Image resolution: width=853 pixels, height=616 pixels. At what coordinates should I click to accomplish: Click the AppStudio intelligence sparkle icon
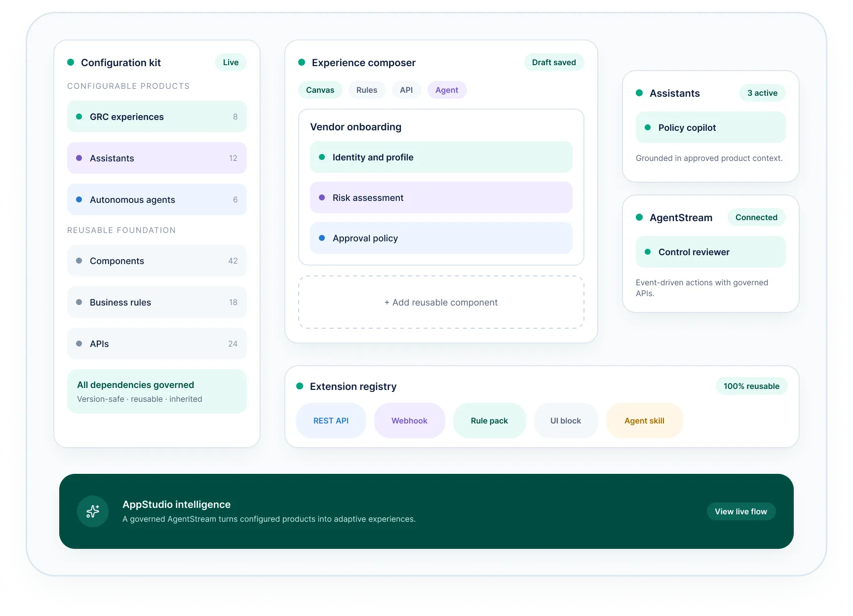[93, 511]
